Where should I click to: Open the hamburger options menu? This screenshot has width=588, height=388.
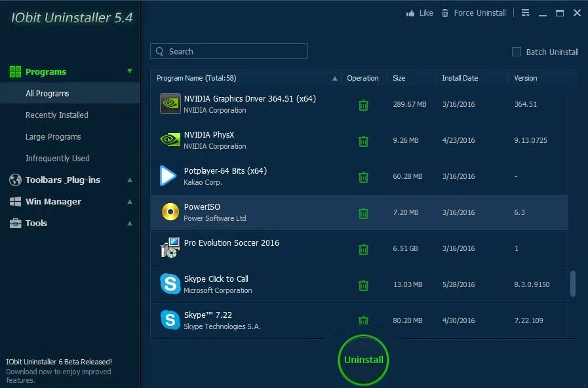(x=525, y=13)
